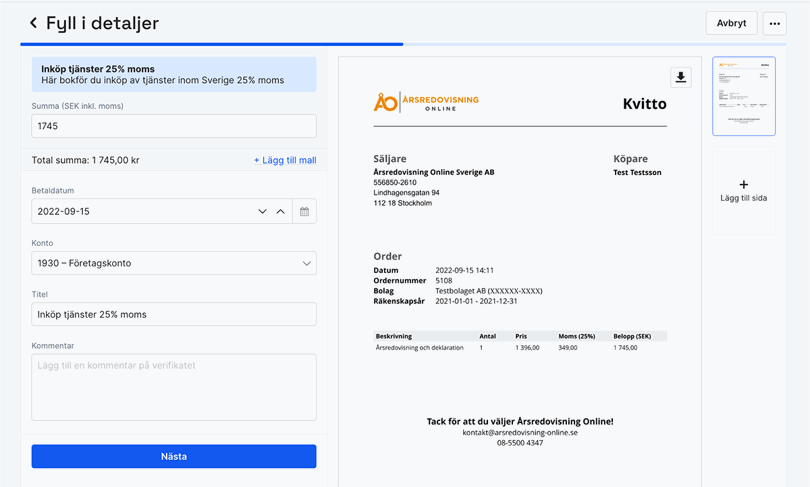Expand the Konto dropdown showing 1930 – Företagskonto
Image resolution: width=810 pixels, height=487 pixels.
point(173,263)
